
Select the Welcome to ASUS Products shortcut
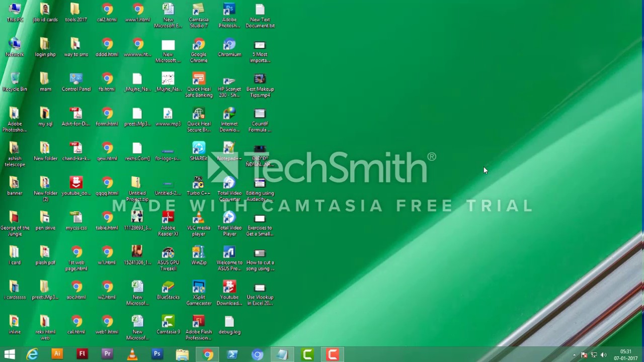[x=229, y=259]
